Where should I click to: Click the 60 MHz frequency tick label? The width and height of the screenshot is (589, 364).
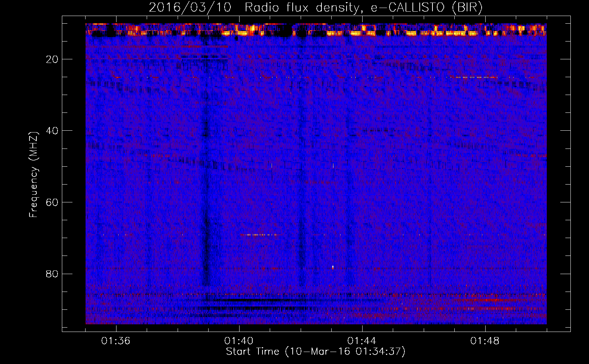tap(52, 202)
